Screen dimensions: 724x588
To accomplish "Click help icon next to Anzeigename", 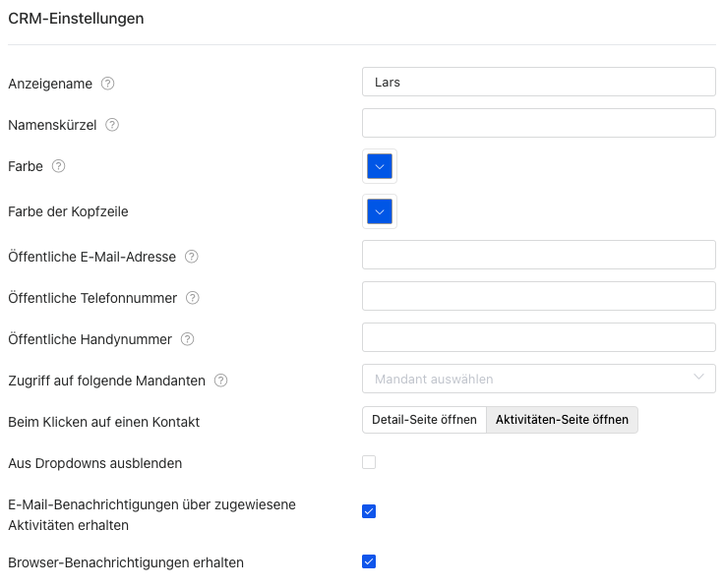I will tap(108, 84).
